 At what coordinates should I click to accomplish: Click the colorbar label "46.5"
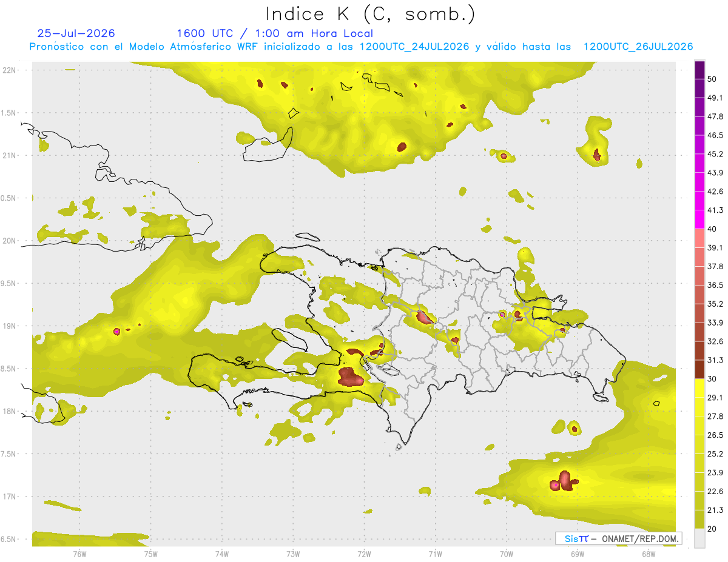point(715,135)
